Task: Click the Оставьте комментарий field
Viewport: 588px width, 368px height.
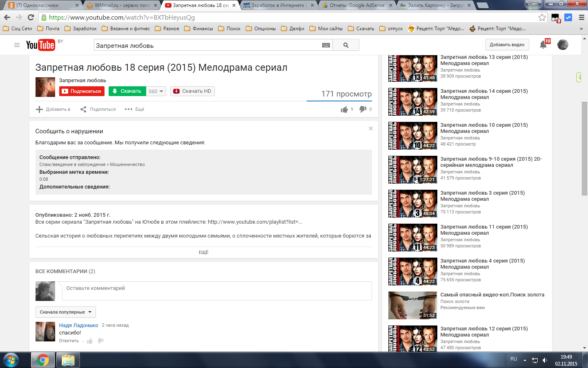Action: pyautogui.click(x=216, y=291)
